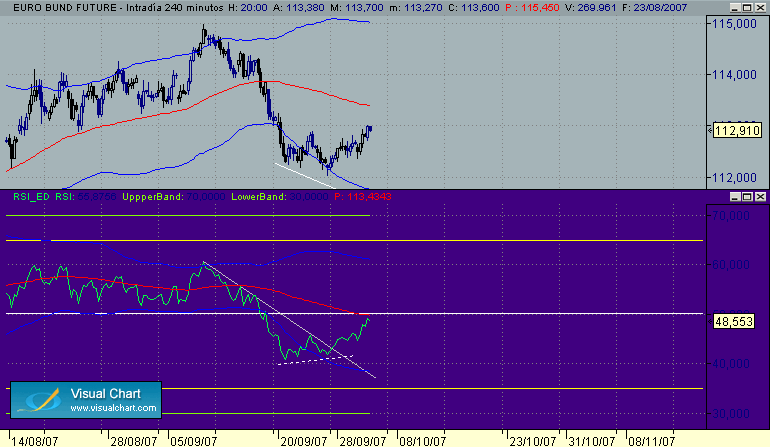770x447 pixels.
Task: Close the Euro Bund Future price chart pane
Action: [760, 8]
